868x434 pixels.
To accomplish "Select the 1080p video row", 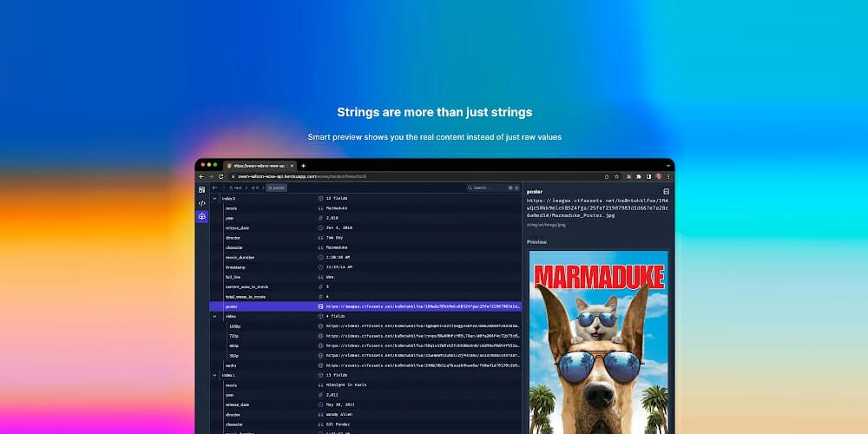I will coord(366,326).
